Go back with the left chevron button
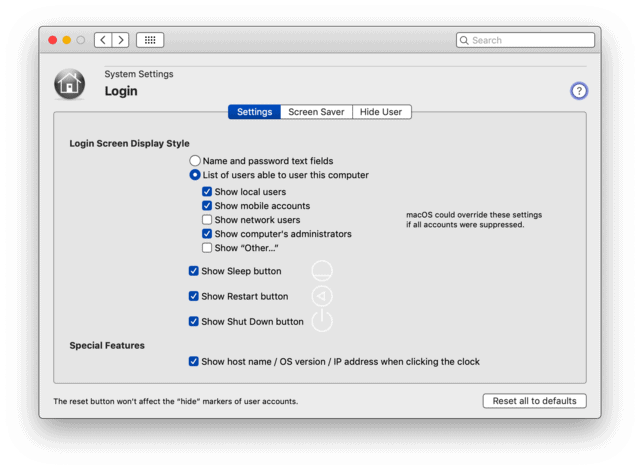The image size is (640, 470). pyautogui.click(x=103, y=40)
